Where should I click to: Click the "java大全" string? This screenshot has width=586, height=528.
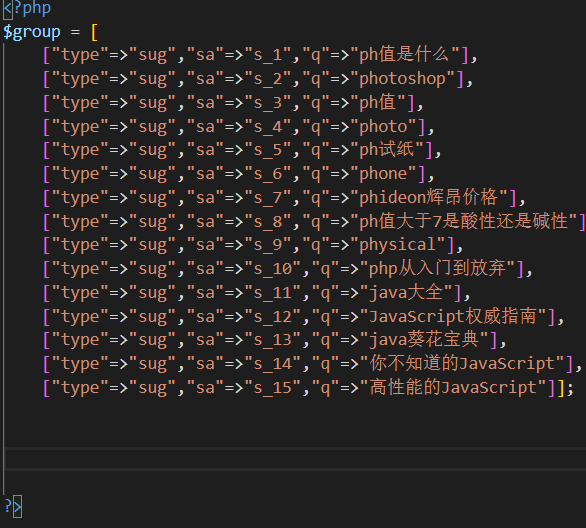pyautogui.click(x=406, y=293)
